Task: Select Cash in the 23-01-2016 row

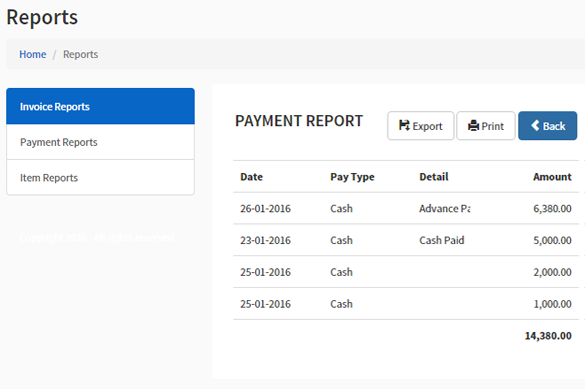Action: coord(341,240)
